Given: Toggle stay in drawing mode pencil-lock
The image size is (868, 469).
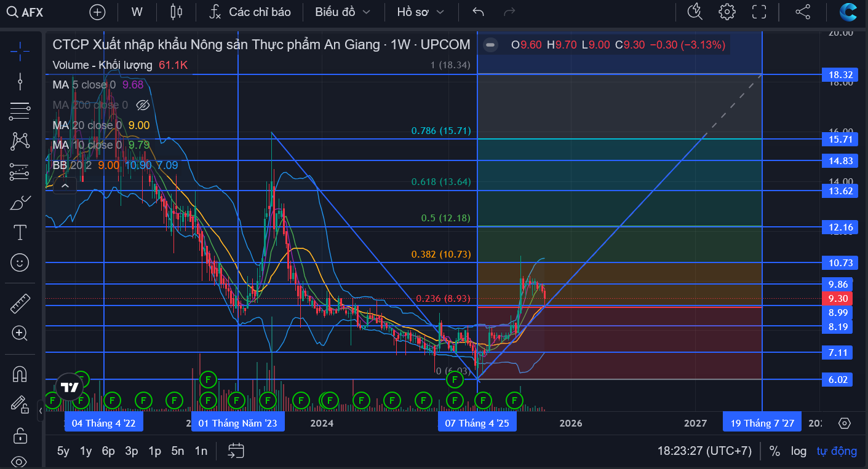Looking at the screenshot, I should coord(20,404).
